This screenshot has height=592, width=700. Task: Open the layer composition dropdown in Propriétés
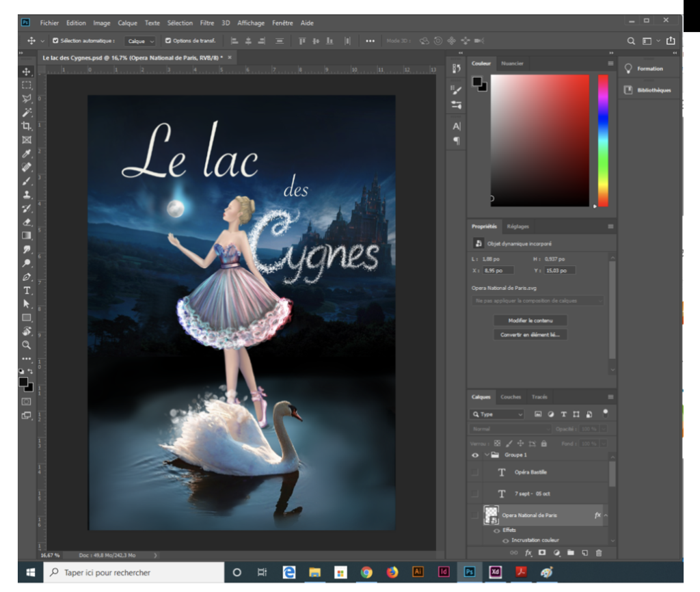point(538,301)
